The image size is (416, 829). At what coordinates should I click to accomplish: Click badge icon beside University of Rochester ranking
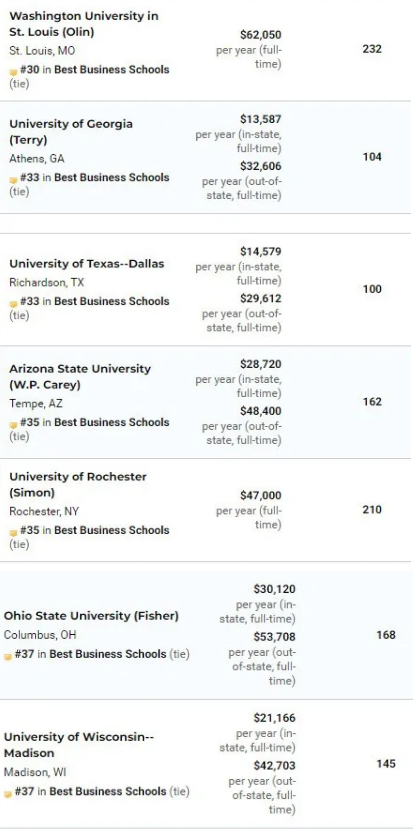(x=13, y=532)
